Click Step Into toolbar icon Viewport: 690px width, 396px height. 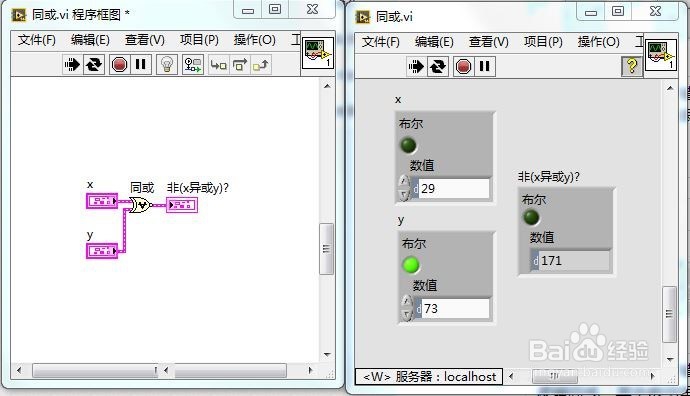[x=218, y=65]
